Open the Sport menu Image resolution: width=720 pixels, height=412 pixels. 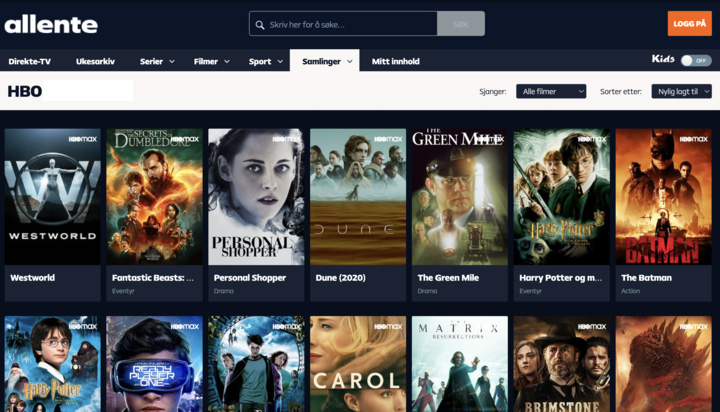[x=260, y=61]
